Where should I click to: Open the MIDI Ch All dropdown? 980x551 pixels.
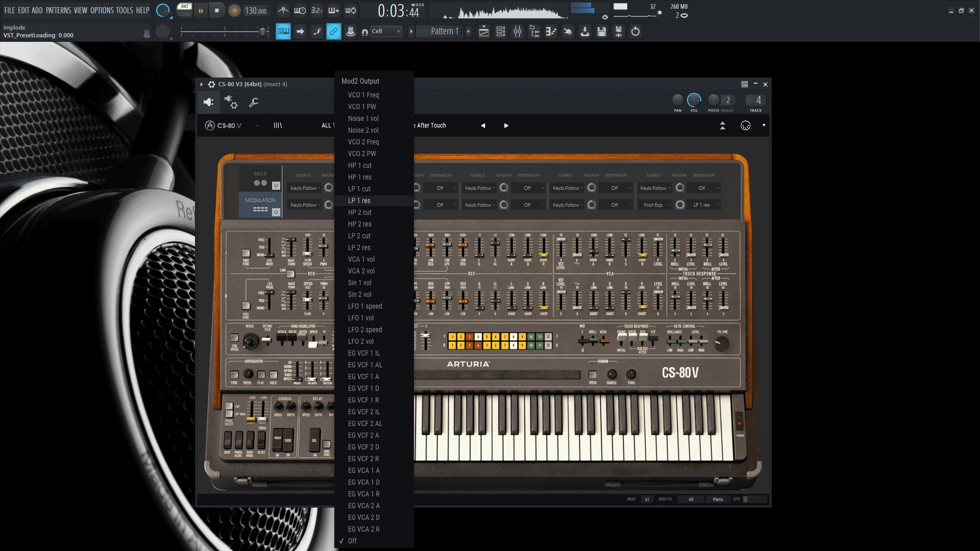click(x=691, y=499)
